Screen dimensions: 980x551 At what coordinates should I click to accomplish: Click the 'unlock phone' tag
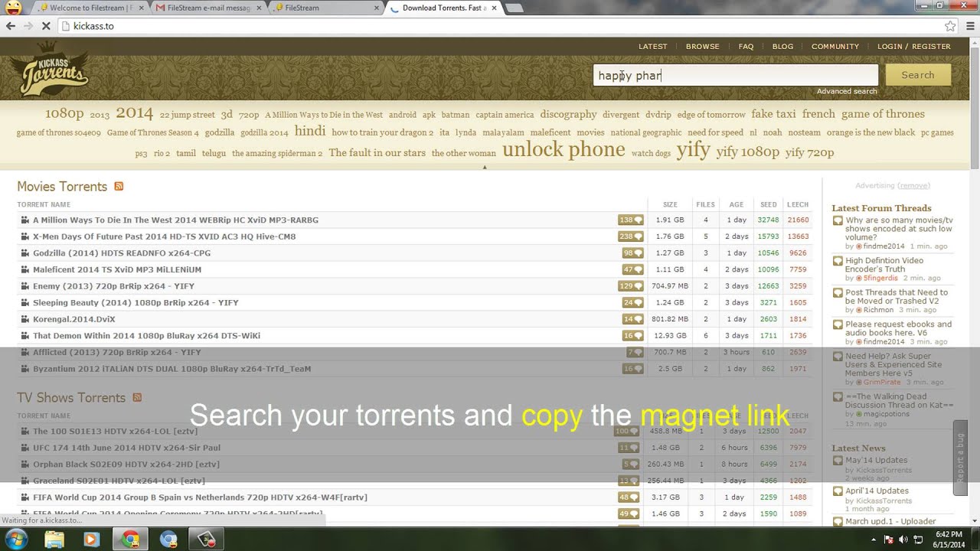(x=563, y=150)
